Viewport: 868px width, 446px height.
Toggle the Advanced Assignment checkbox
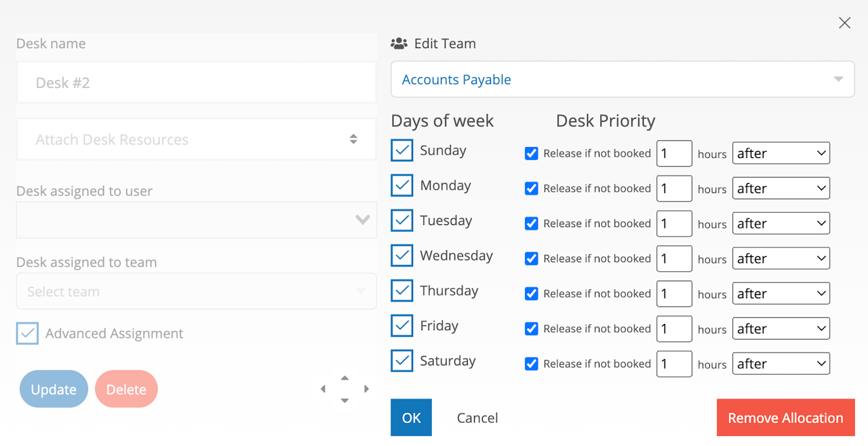(x=28, y=333)
